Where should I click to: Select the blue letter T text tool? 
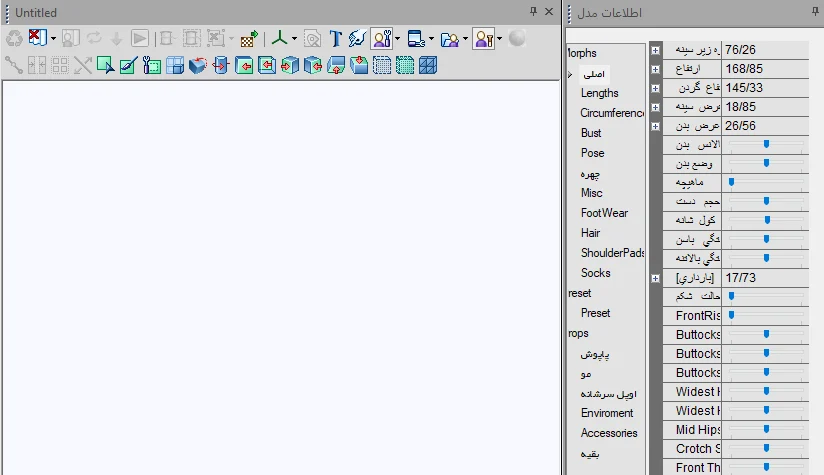click(335, 38)
